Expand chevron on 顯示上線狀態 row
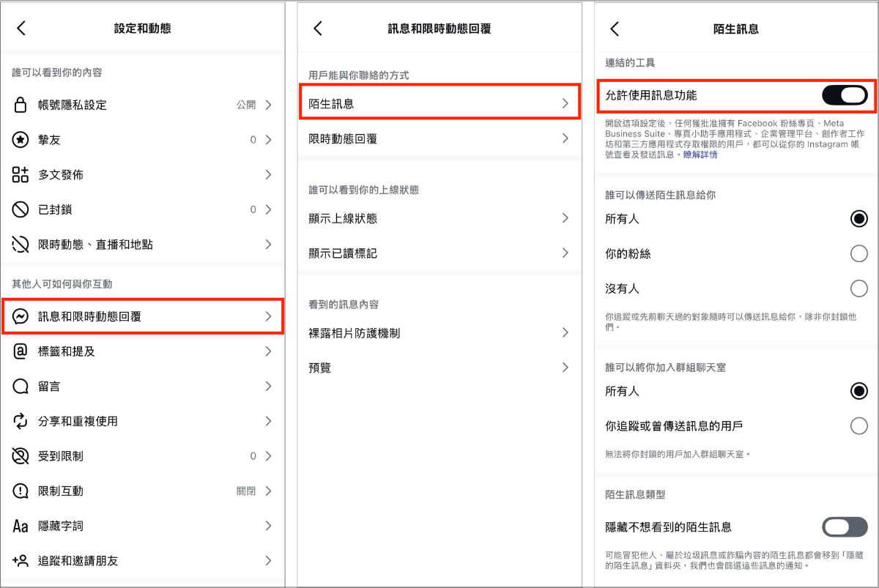879x588 pixels. [x=565, y=218]
